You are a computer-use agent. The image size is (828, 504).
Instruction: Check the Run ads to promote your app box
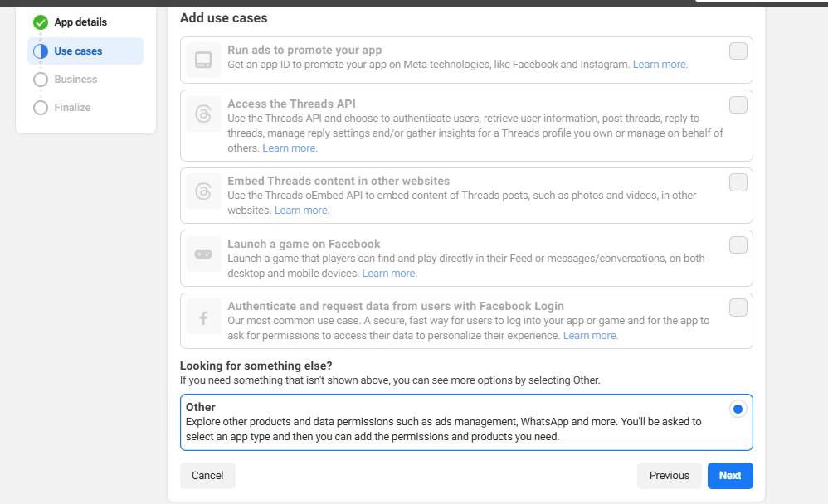[738, 51]
